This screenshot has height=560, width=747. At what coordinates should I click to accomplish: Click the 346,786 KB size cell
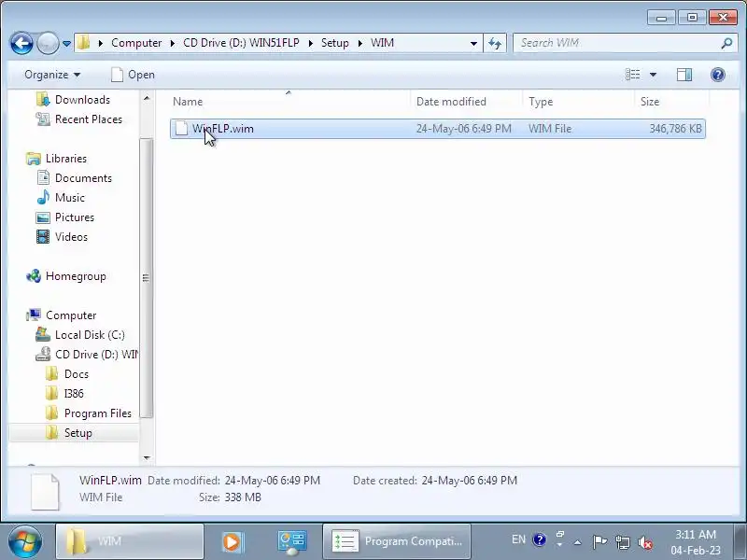pyautogui.click(x=675, y=129)
